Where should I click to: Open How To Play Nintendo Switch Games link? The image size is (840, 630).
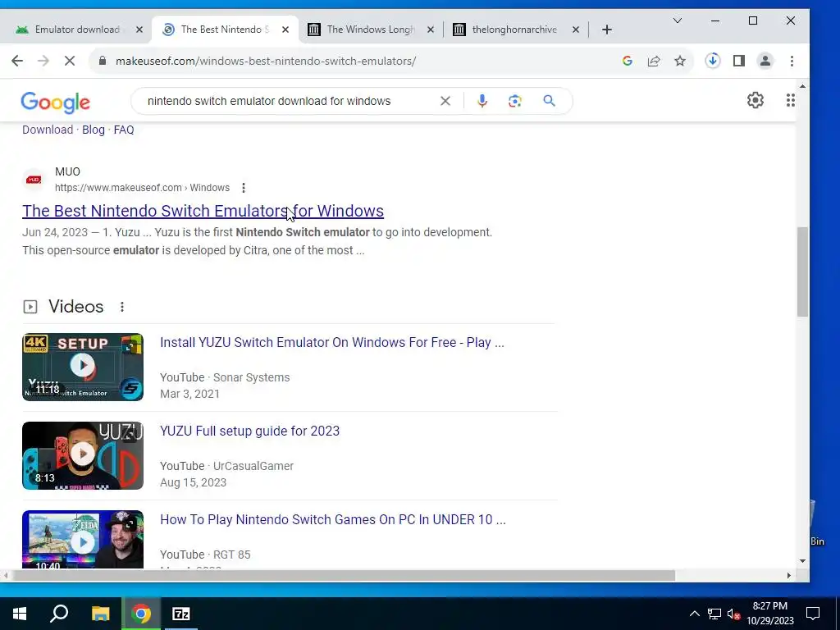point(333,519)
